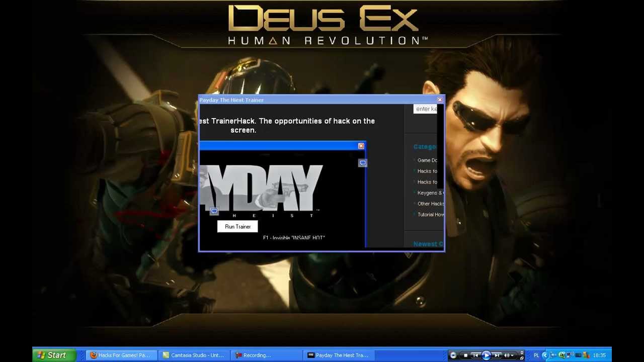The width and height of the screenshot is (644, 362).
Task: Click the PL language indicator
Action: (536, 355)
